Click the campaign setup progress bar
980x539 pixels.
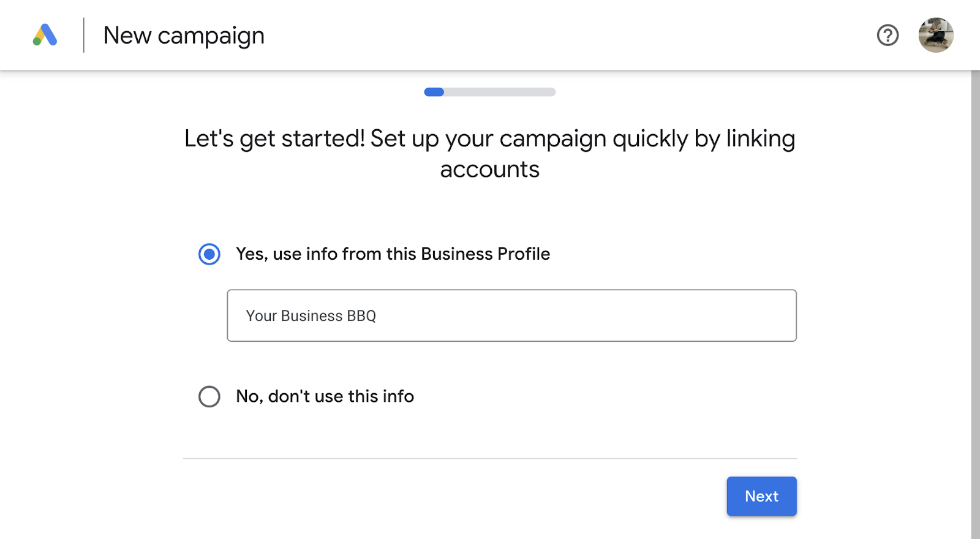490,92
